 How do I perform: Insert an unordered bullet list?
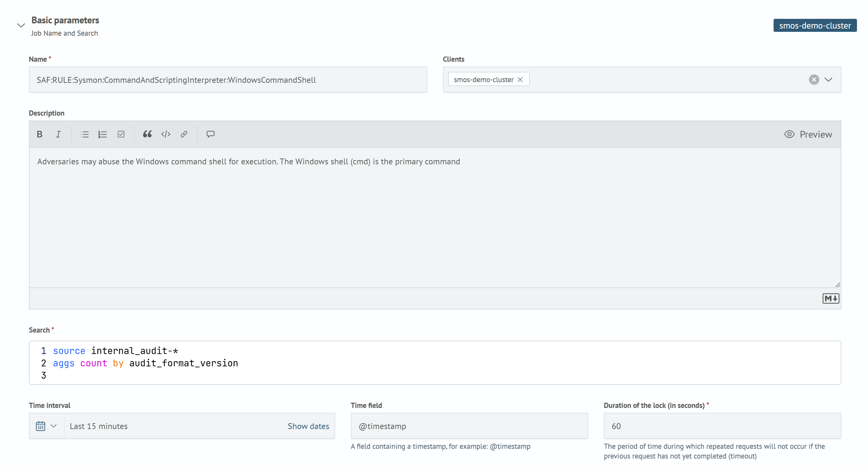[x=84, y=134]
